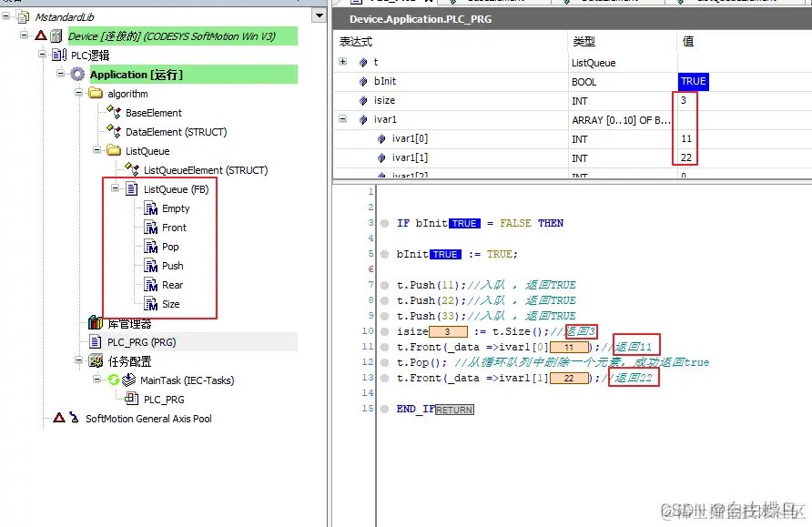The width and height of the screenshot is (812, 527).
Task: Click the 值 column header
Action: [x=688, y=41]
